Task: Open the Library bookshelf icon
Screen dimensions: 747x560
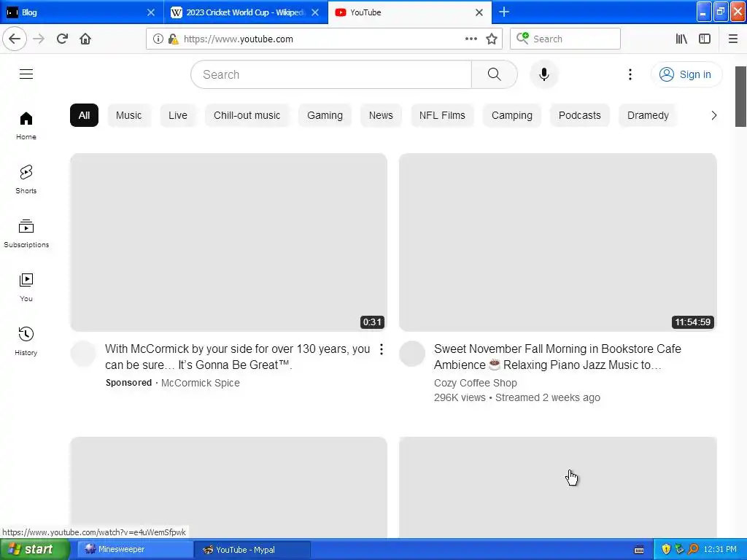Action: (681, 39)
